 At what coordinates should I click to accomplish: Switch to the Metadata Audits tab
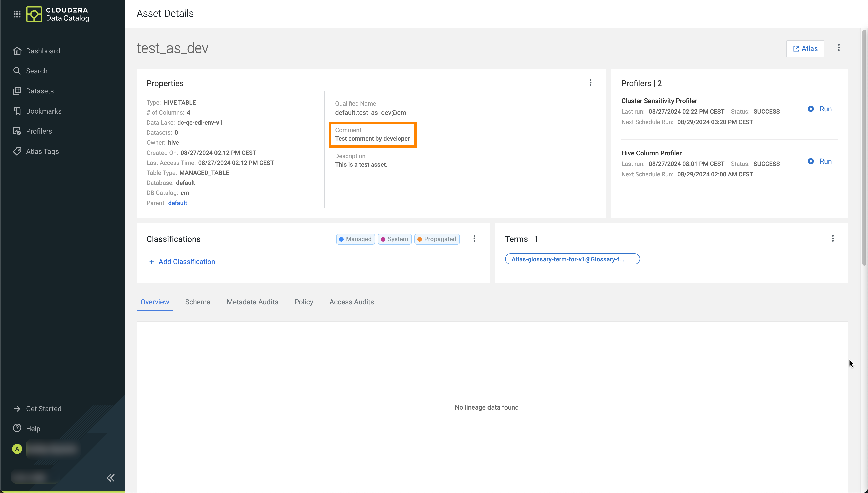click(x=252, y=302)
